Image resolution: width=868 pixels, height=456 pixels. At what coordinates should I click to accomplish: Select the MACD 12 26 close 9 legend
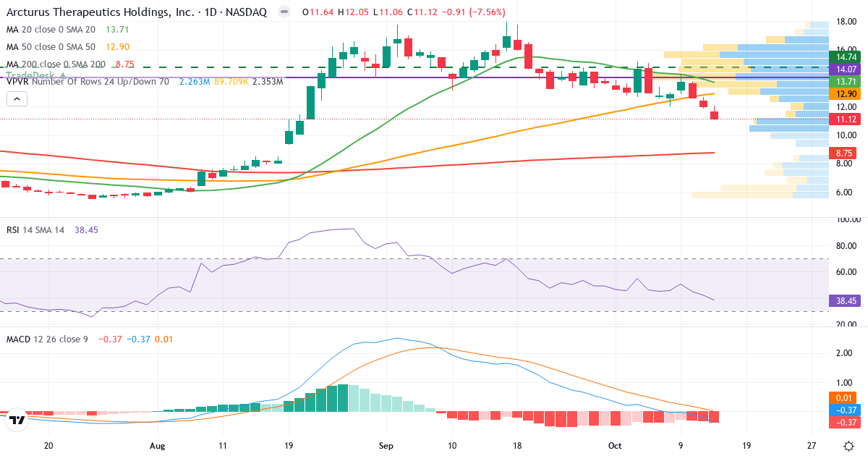pos(48,339)
